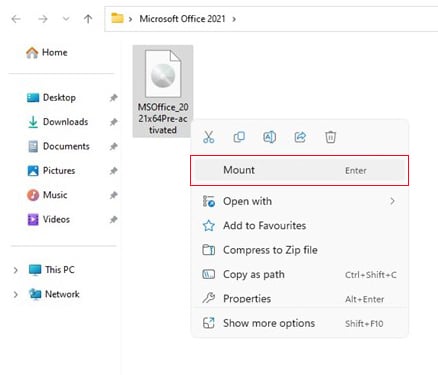Click the Share icon in context menu
438x375 pixels.
coord(300,137)
